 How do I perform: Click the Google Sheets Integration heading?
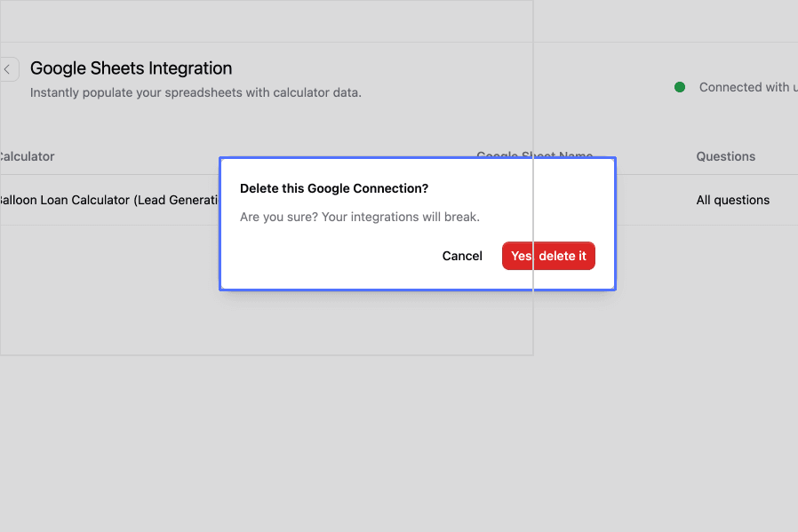coord(131,68)
